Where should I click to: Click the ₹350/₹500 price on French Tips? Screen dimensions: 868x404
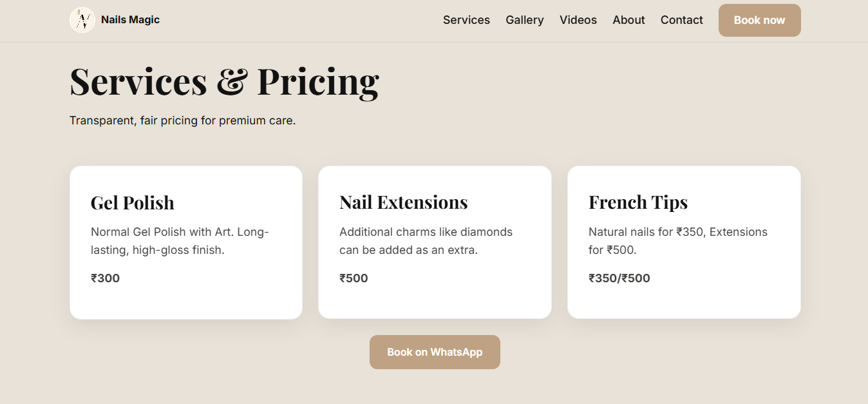619,278
